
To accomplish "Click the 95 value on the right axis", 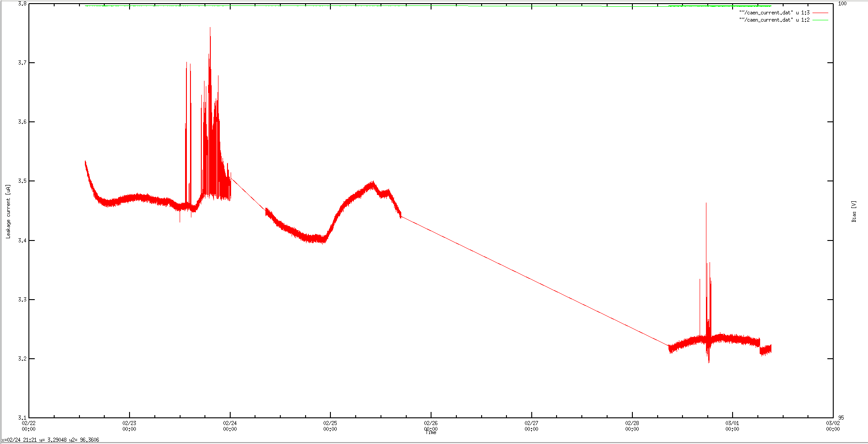I will pyautogui.click(x=840, y=417).
